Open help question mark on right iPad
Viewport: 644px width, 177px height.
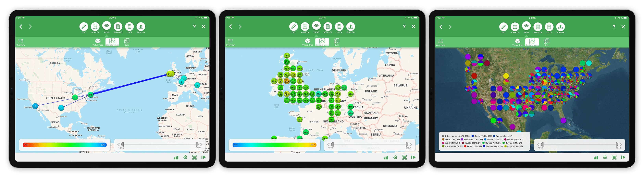pyautogui.click(x=614, y=27)
